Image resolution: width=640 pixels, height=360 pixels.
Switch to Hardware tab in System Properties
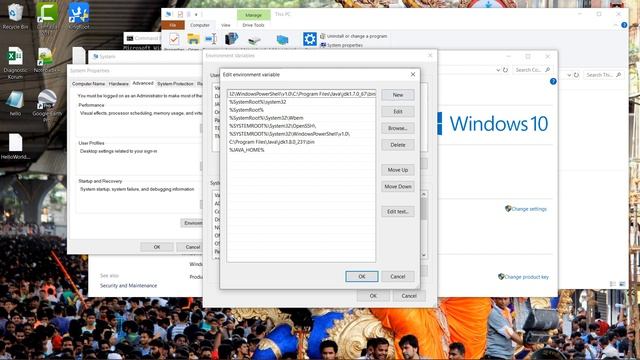[x=119, y=84]
